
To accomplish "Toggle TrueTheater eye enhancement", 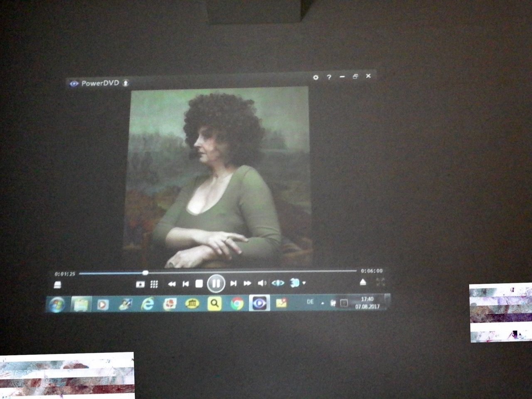I will pyautogui.click(x=278, y=283).
